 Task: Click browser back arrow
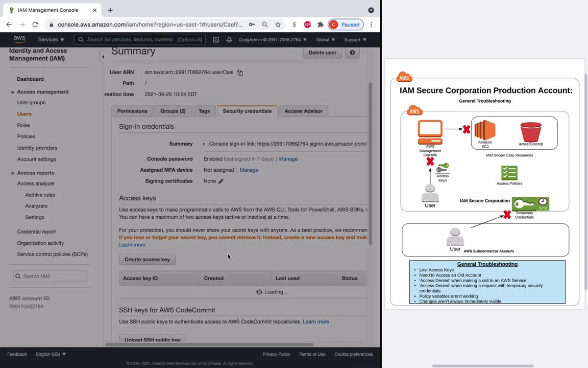point(9,25)
